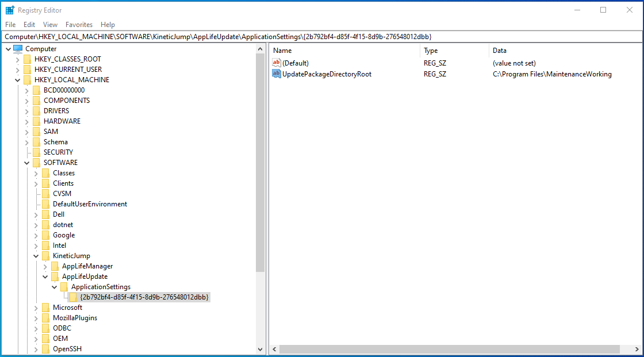The width and height of the screenshot is (644, 357).
Task: Select the UpdatePackageDirectoryRoot value name
Action: tap(327, 74)
